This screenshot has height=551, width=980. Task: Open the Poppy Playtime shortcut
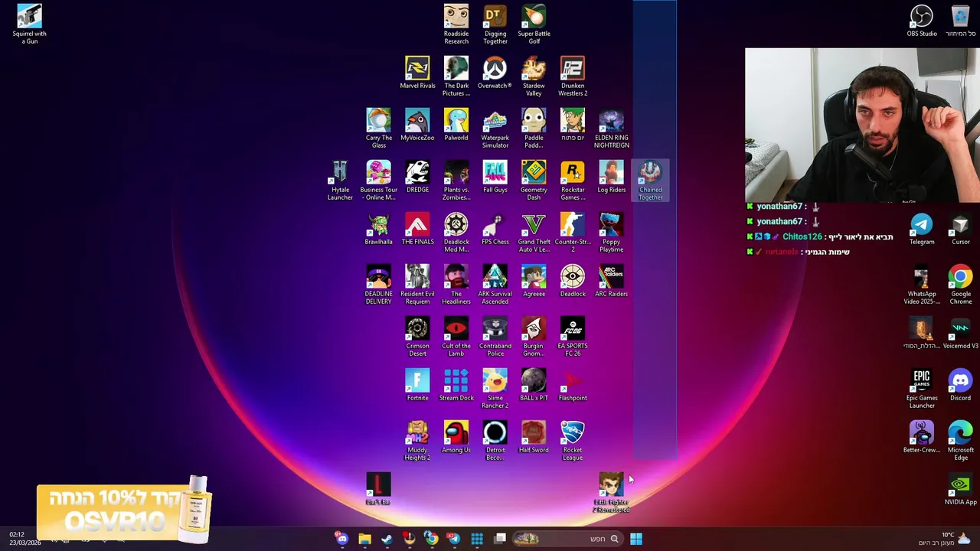pos(611,233)
